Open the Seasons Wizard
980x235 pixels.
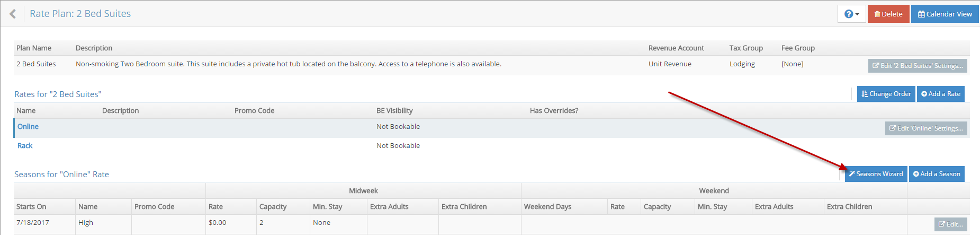tap(876, 174)
